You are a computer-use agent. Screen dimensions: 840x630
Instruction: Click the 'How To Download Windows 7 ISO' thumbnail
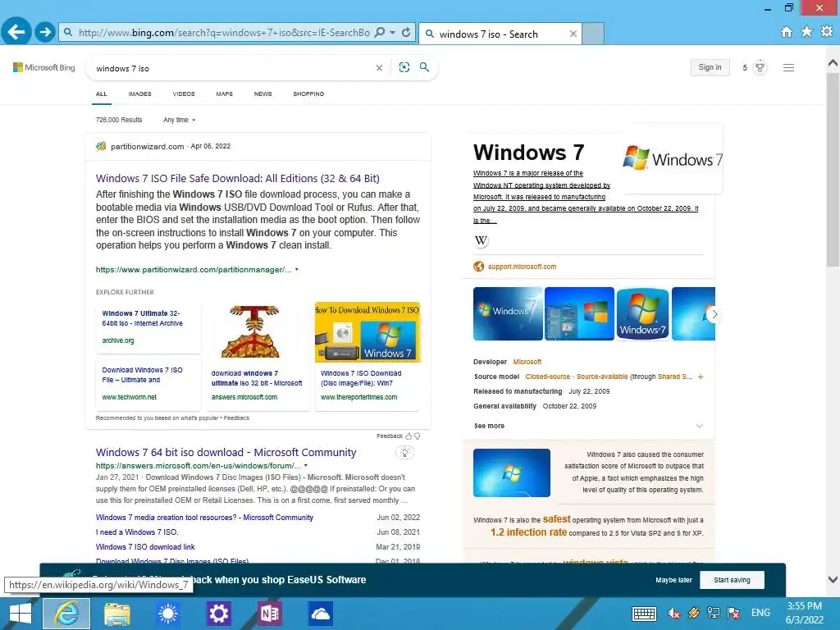(x=367, y=332)
